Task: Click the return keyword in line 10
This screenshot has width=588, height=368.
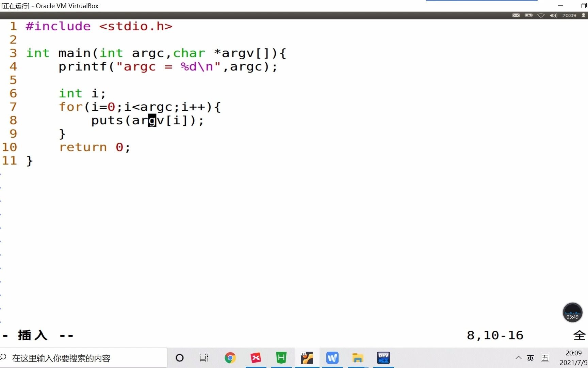Action: (83, 147)
